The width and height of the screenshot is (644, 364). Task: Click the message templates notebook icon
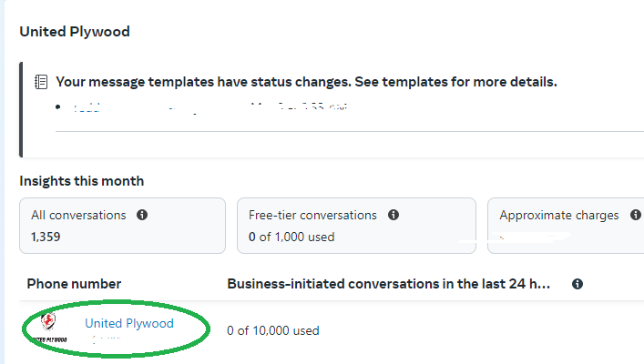[41, 82]
